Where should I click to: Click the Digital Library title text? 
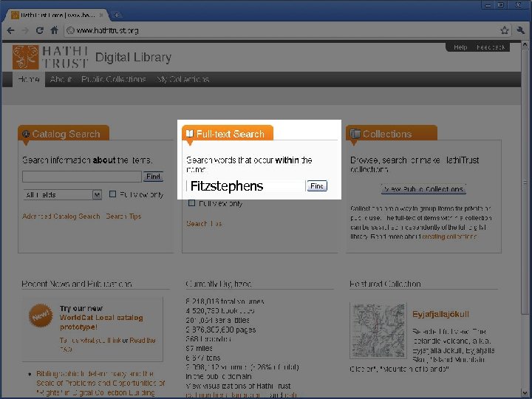(133, 58)
